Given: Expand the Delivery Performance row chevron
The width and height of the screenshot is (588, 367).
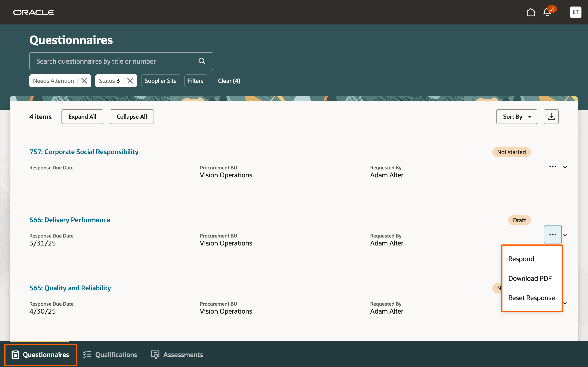Looking at the screenshot, I should (565, 235).
